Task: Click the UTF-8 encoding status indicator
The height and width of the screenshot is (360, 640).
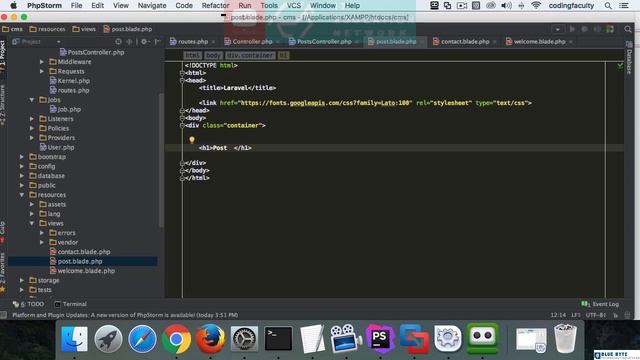Action: click(596, 315)
